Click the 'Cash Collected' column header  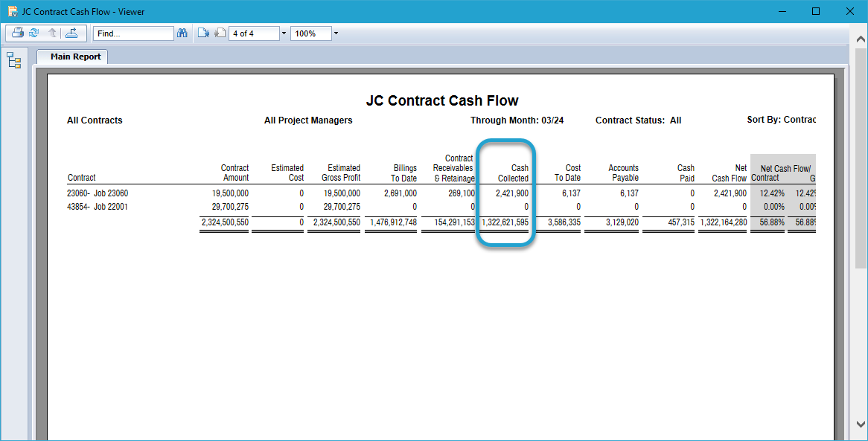pyautogui.click(x=513, y=173)
